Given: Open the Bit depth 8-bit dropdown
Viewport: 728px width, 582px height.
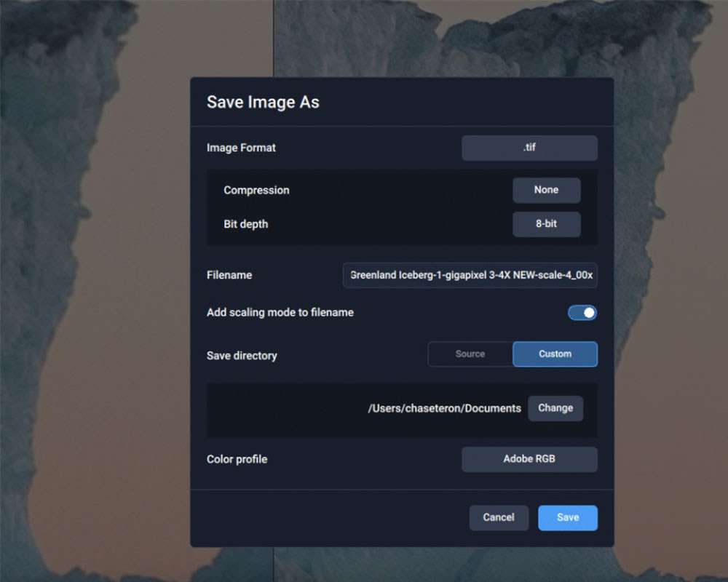Looking at the screenshot, I should [546, 224].
